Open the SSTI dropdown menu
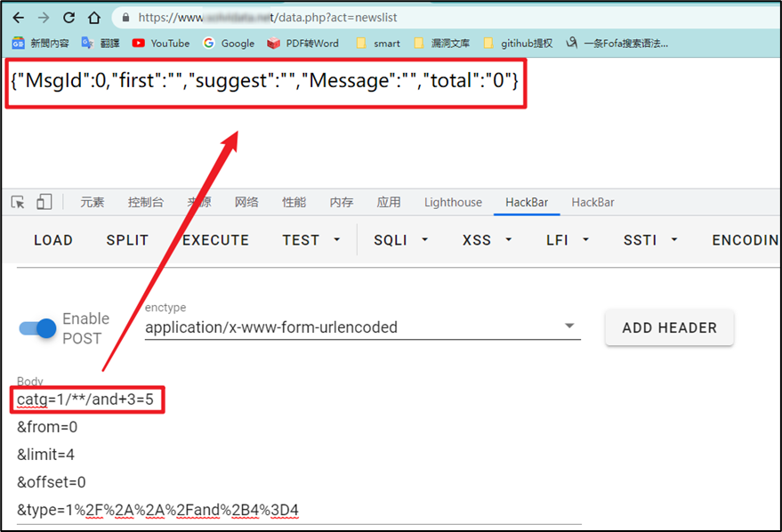The height and width of the screenshot is (532, 782). click(650, 240)
